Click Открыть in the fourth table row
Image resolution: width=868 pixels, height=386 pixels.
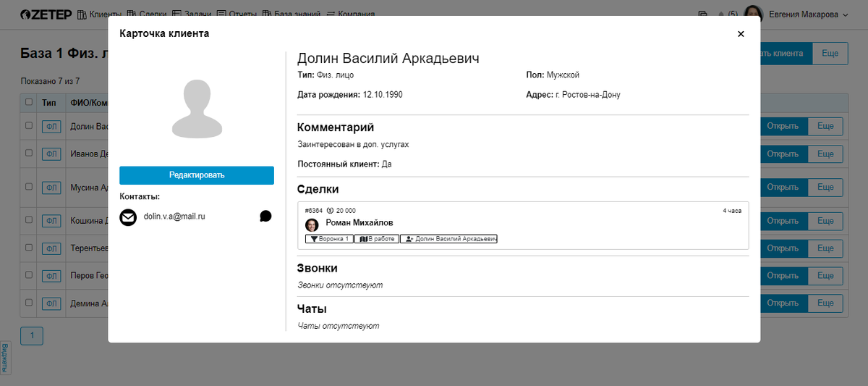click(783, 220)
